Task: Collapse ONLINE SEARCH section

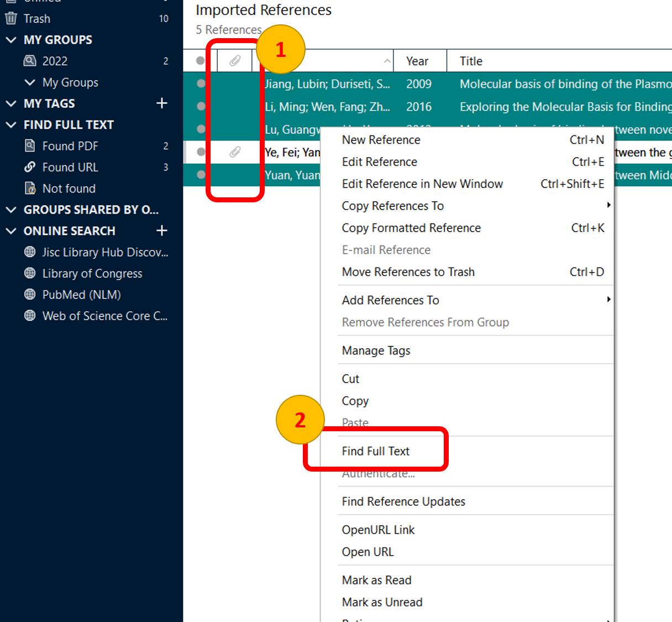Action: (x=11, y=231)
